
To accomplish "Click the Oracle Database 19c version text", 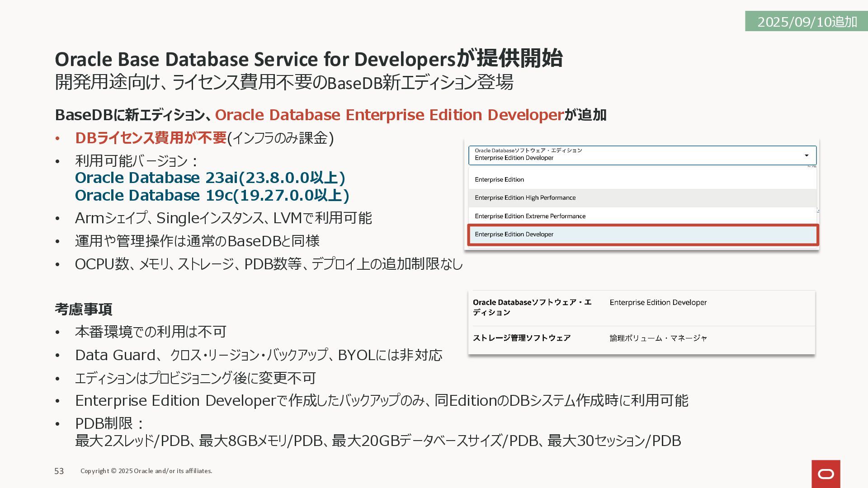I will pyautogui.click(x=212, y=195).
